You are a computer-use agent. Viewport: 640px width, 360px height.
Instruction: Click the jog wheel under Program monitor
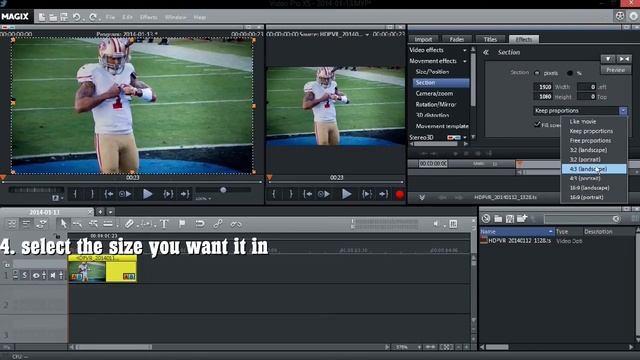[x=36, y=190]
